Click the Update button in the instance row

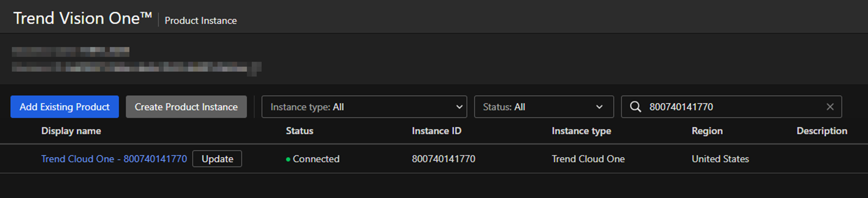click(217, 159)
